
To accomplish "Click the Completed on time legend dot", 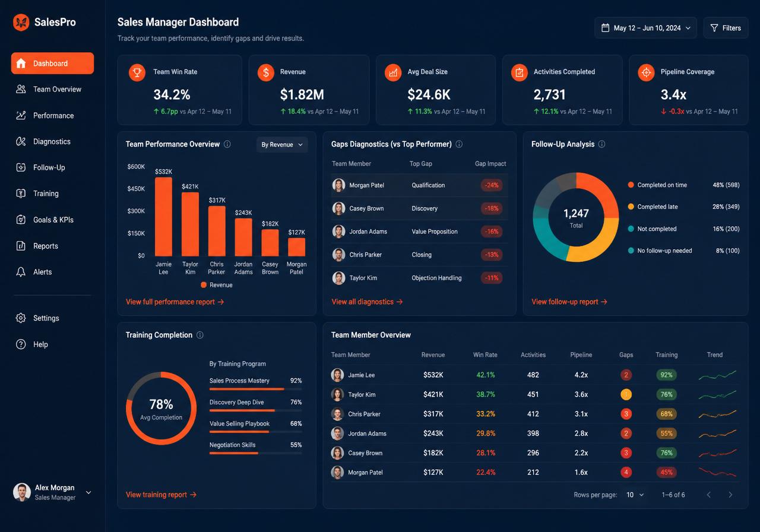I will 631,185.
